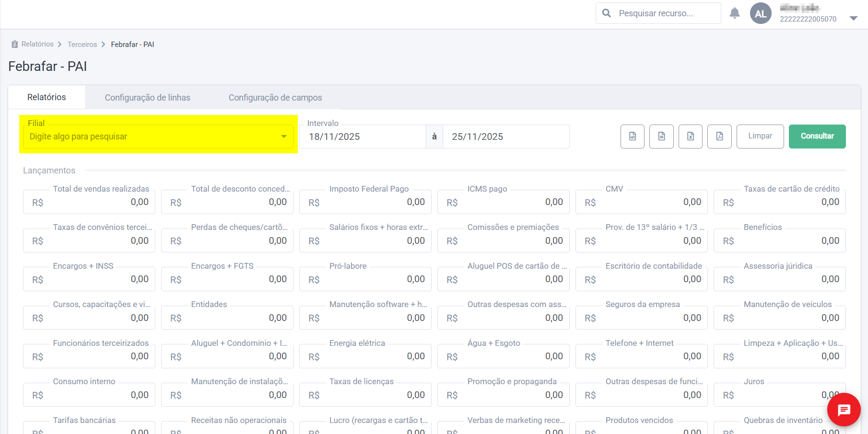Screen dimensions: 868x434
Task: Select the Aluguel POS de cartão field
Action: pos(504,279)
